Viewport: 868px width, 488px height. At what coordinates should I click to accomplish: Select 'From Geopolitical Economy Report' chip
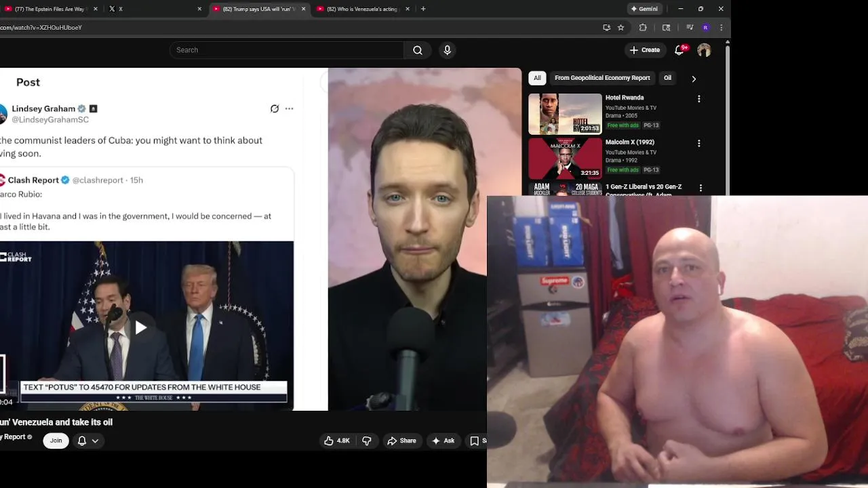602,78
